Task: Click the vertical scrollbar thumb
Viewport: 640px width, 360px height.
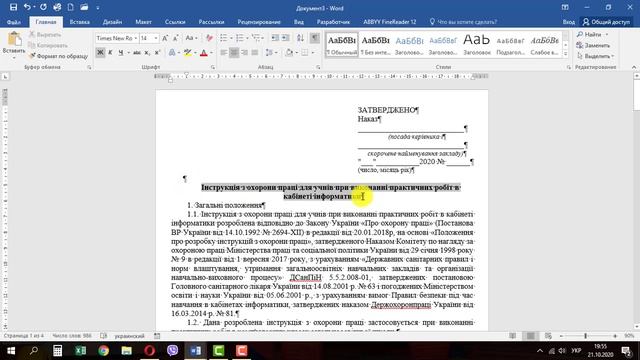Action: pyautogui.click(x=636, y=94)
